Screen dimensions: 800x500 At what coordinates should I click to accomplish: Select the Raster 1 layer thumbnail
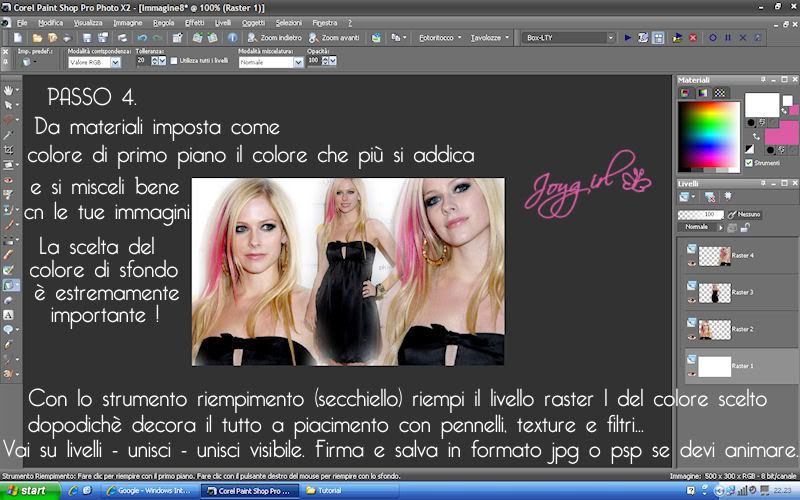(x=714, y=366)
